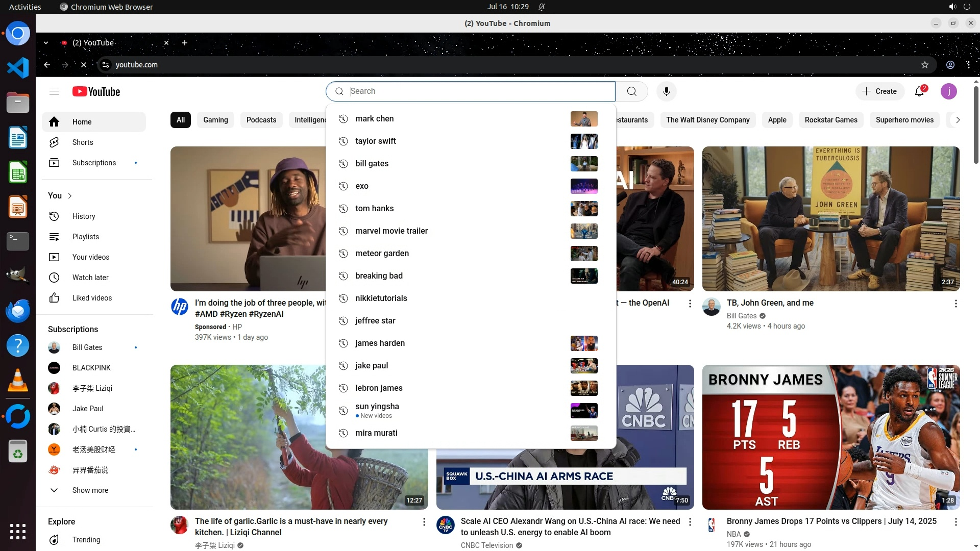Click the voice search microphone icon
This screenshot has height=551, width=980.
click(666, 91)
